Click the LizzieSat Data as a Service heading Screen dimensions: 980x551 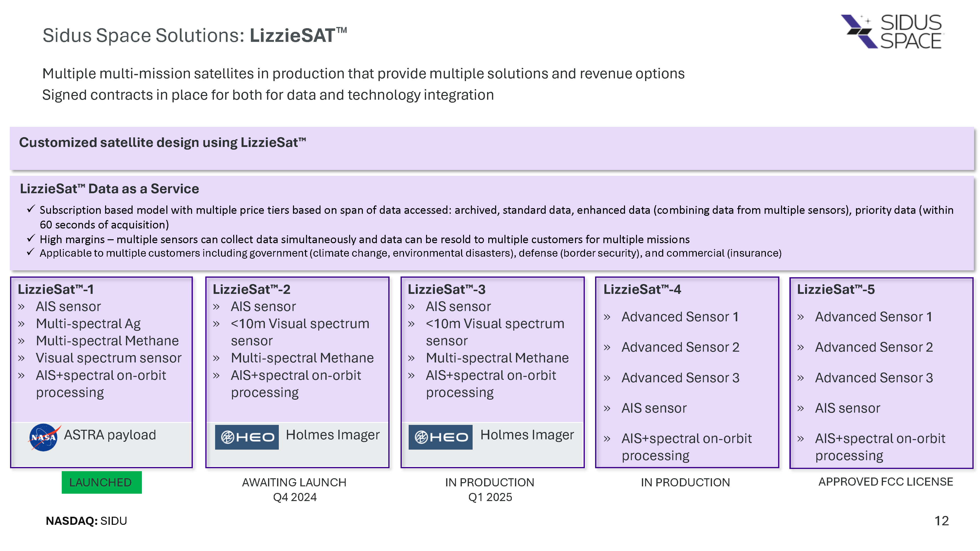[109, 189]
